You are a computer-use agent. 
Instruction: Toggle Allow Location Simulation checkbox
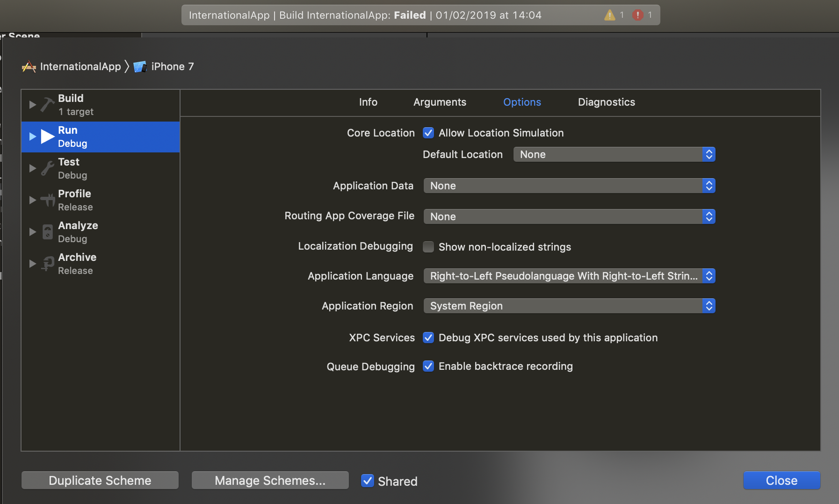pyautogui.click(x=428, y=133)
